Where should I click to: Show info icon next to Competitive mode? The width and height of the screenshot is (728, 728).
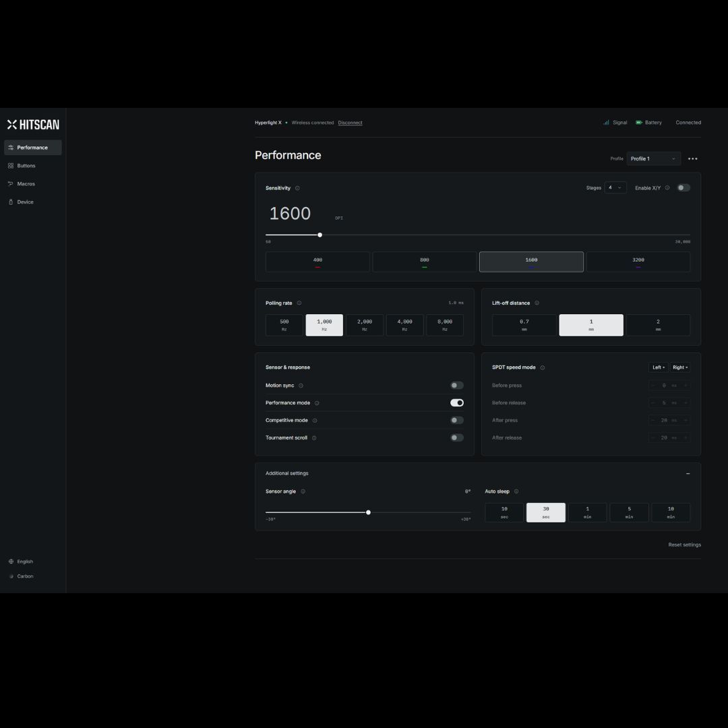click(x=315, y=420)
